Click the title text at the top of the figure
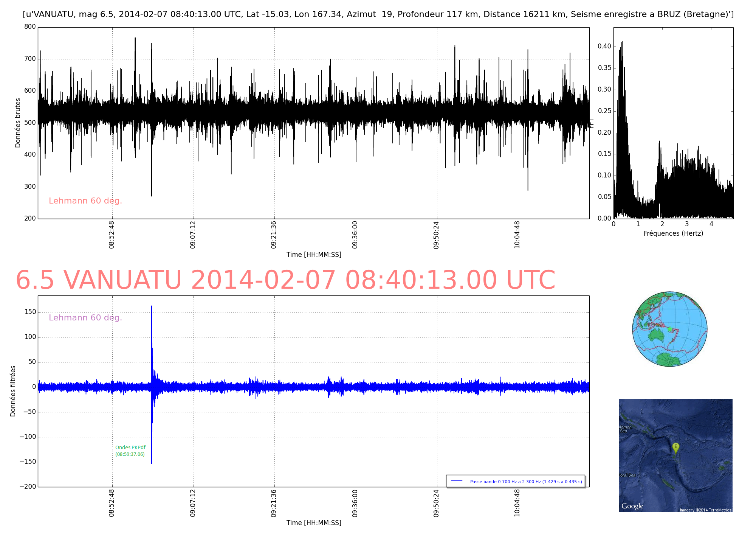Viewport: 756px width, 541px height. [x=378, y=14]
